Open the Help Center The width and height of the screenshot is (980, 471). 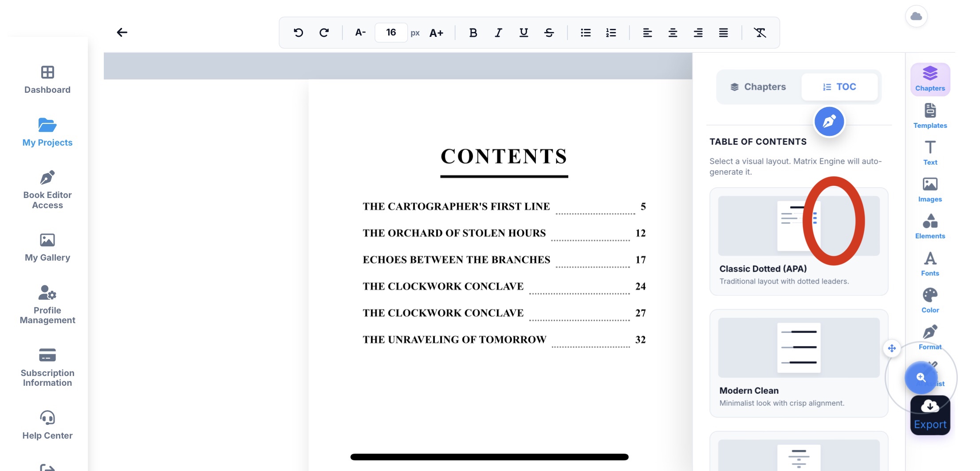pyautogui.click(x=47, y=425)
